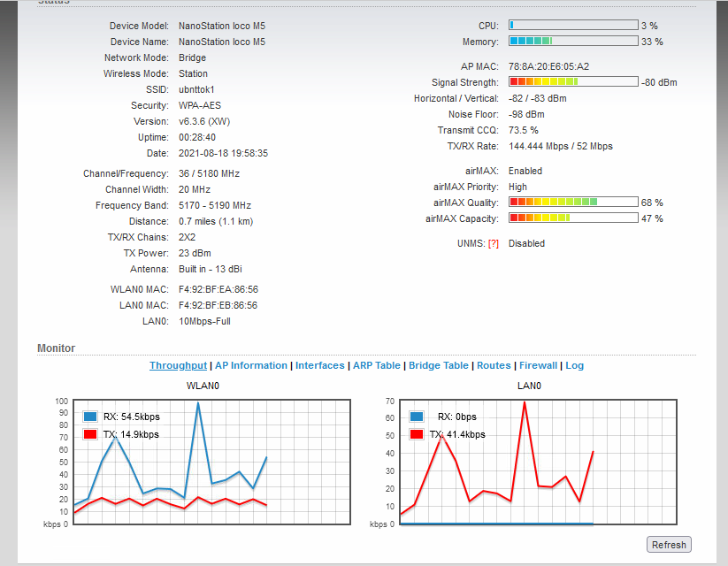
Task: Click the red TX swatch in WLAN0 legend
Action: [x=89, y=434]
